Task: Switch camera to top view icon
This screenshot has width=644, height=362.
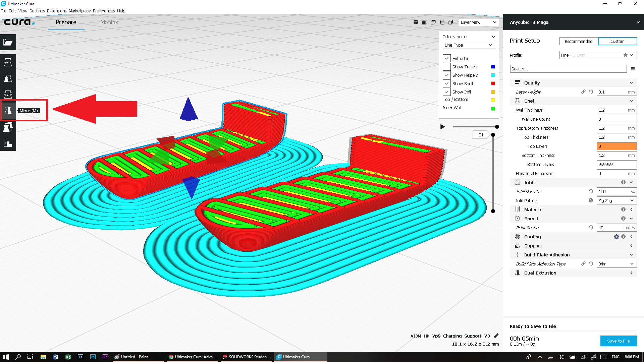Action: [x=433, y=22]
